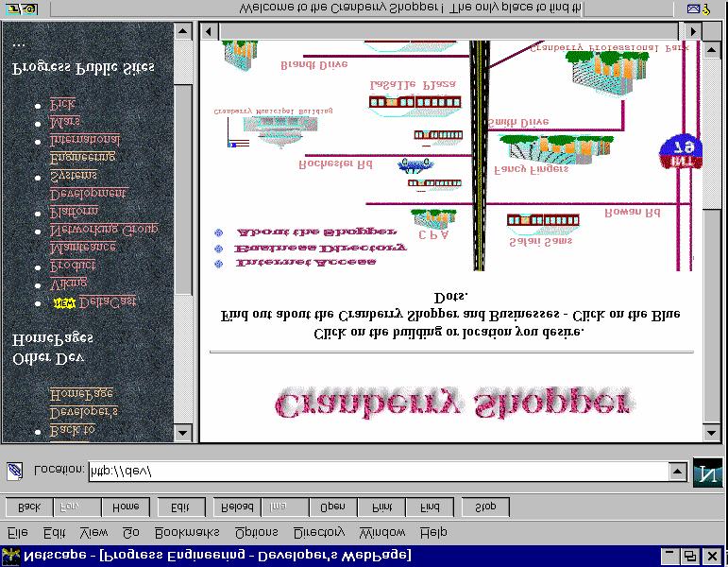Viewport: 728px width, 567px height.
Task: Click the CPA building graphic
Action: click(433, 218)
